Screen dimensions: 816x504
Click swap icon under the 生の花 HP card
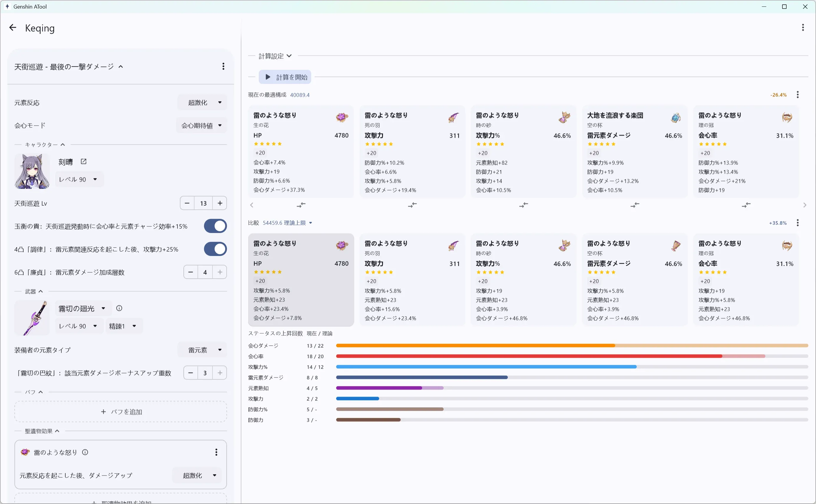(301, 205)
